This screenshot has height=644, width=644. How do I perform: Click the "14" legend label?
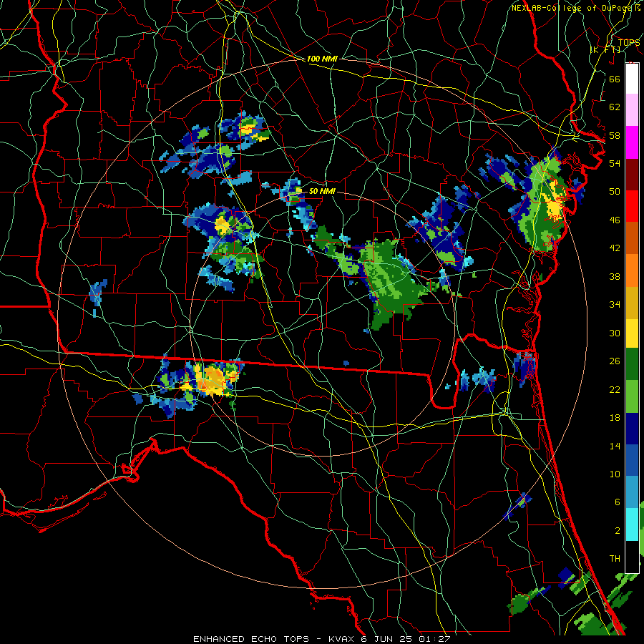[x=615, y=446]
